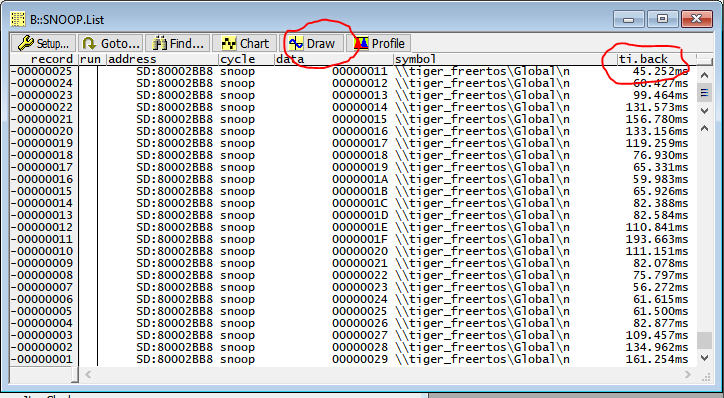Click the symbol column header

[x=416, y=59]
